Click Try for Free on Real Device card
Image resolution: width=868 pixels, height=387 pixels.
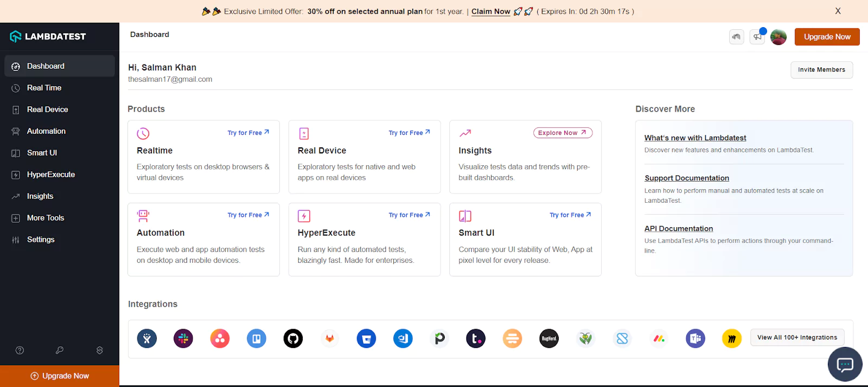[x=410, y=133]
